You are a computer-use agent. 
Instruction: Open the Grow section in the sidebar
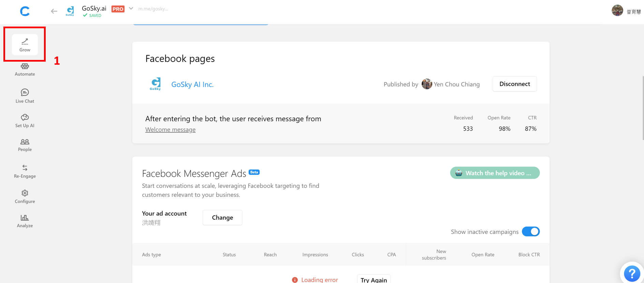[25, 45]
